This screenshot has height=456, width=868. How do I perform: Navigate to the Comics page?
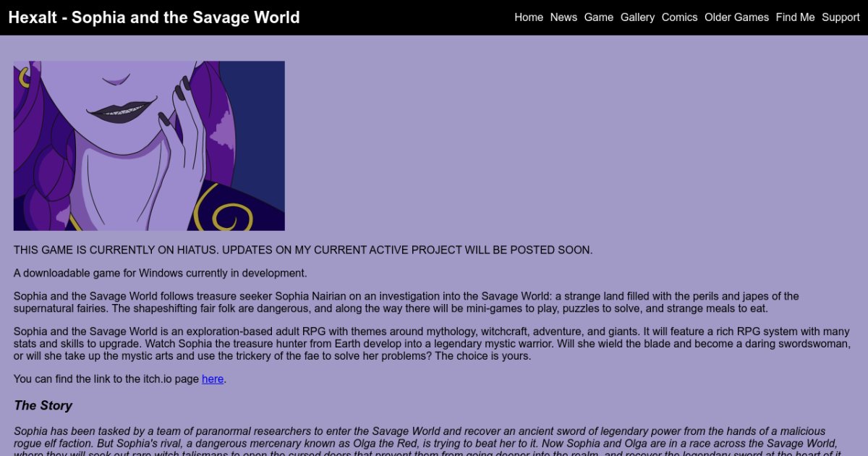(679, 17)
